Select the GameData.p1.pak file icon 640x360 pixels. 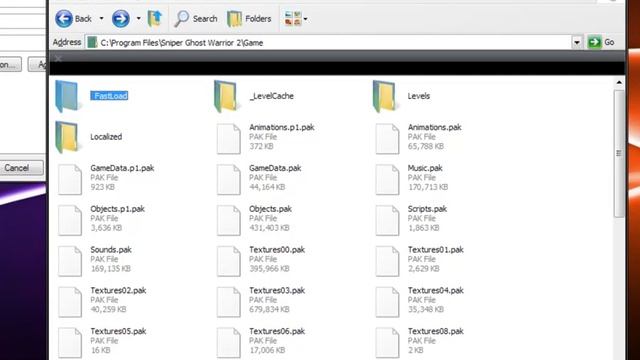[x=70, y=180]
